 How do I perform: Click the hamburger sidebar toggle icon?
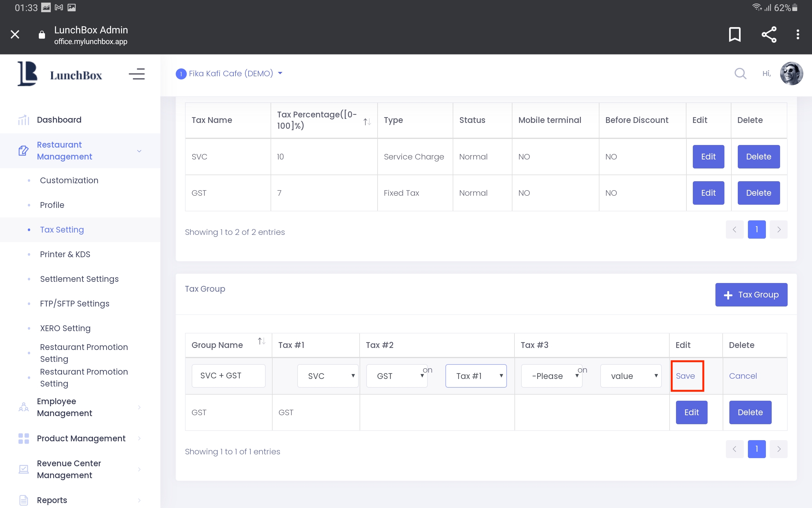tap(137, 74)
